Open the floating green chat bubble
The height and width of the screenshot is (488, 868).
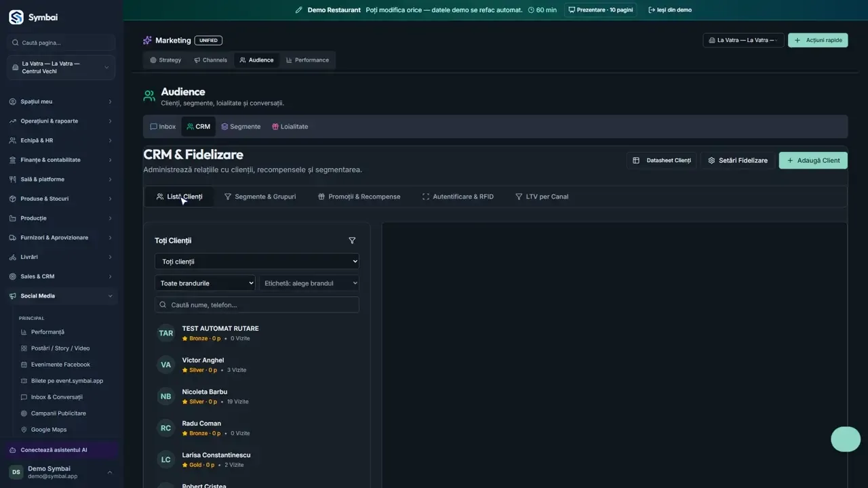click(x=846, y=439)
